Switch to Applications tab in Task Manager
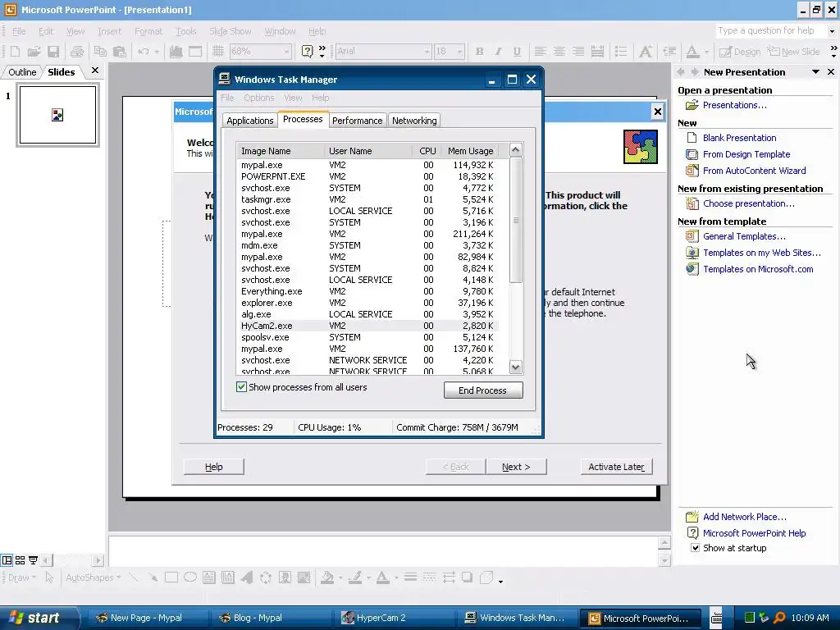This screenshot has width=840, height=630. tap(249, 121)
